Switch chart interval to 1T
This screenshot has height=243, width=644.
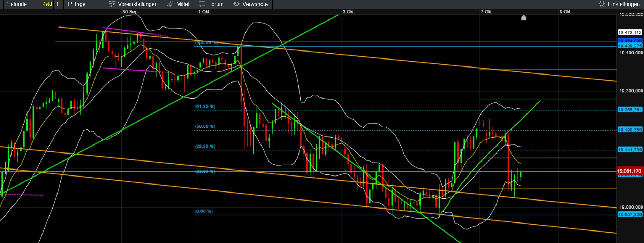pos(59,4)
